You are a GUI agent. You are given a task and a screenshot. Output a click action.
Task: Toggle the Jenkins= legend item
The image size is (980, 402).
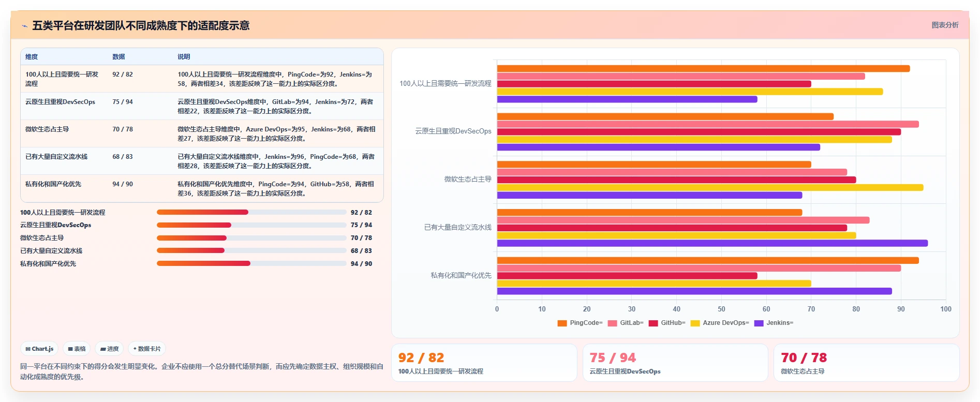[774, 323]
